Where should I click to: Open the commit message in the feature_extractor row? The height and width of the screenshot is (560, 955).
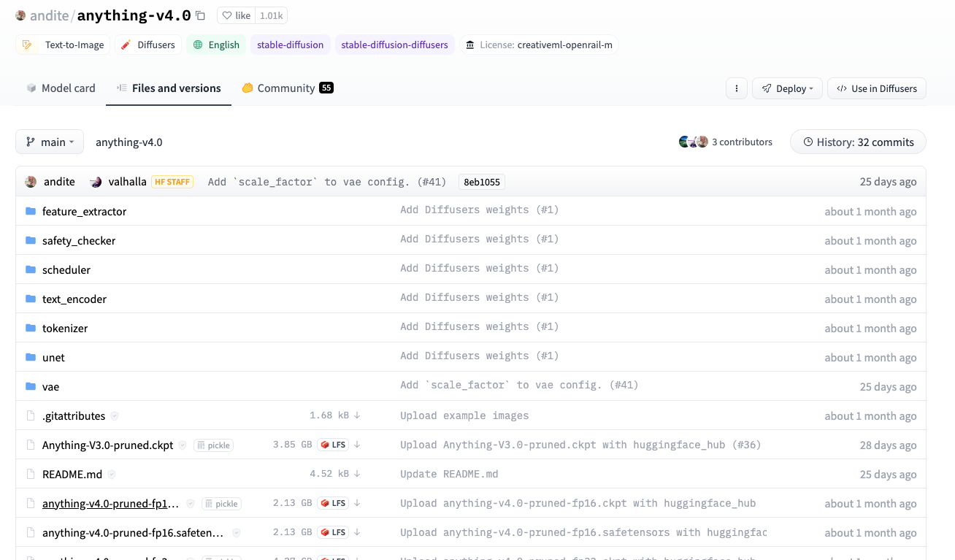[x=480, y=210]
